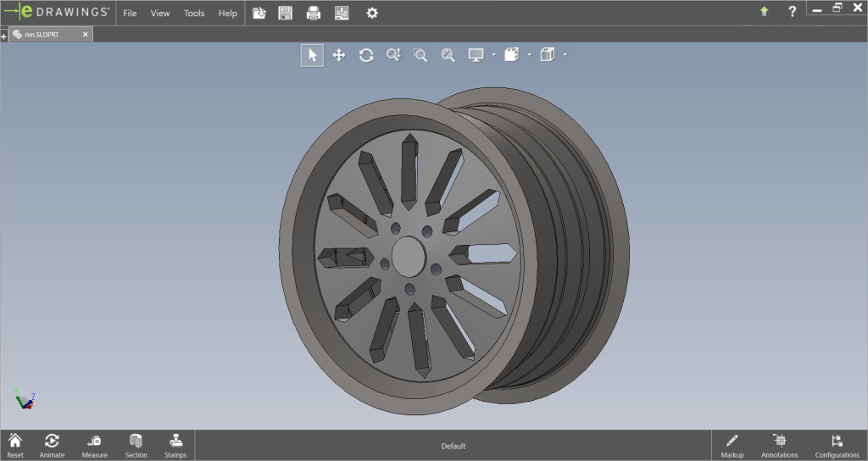Click the Zoom to Fit icon
This screenshot has width=868, height=461.
[x=448, y=55]
